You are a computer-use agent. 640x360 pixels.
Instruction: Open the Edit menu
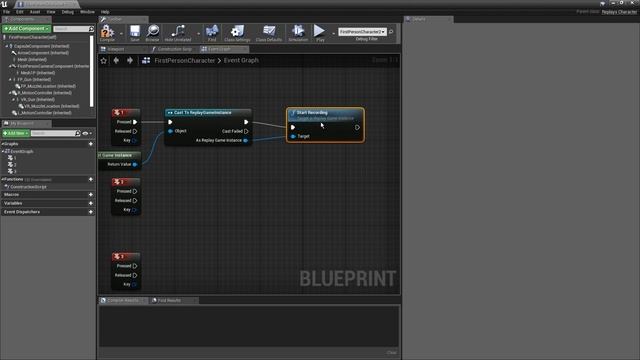coord(20,12)
